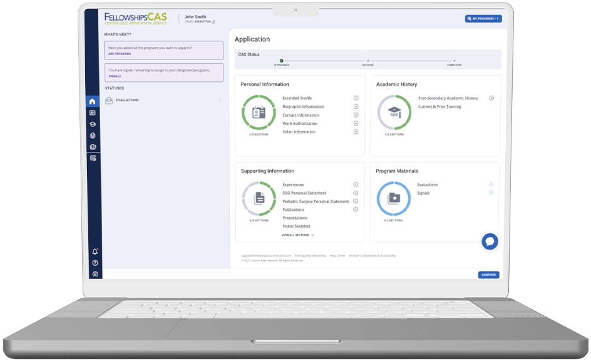Open Current & Prior Training link
This screenshot has height=364, width=591.
439,107
